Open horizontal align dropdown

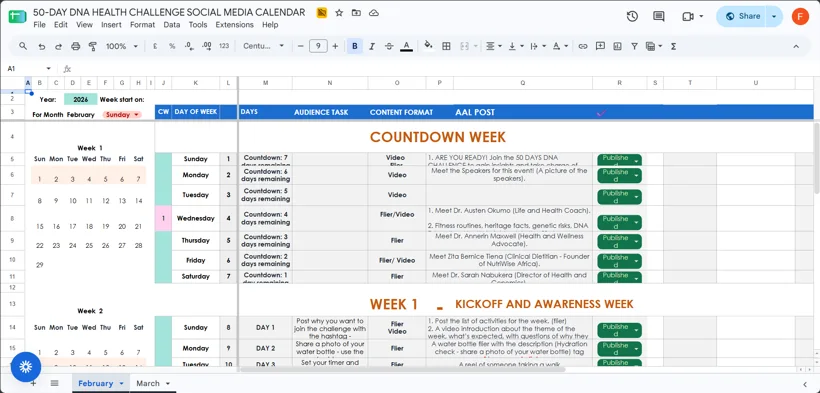click(494, 46)
